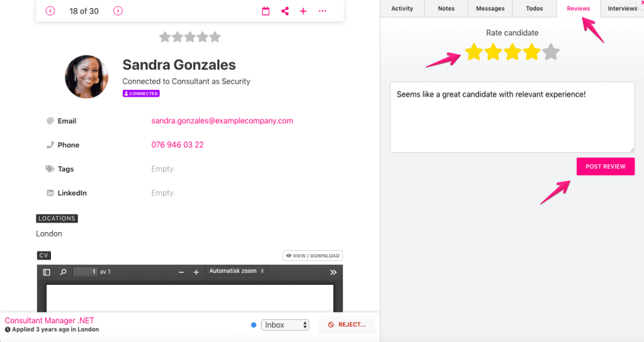The width and height of the screenshot is (644, 342).
Task: Click the share icon
Action: coord(285,11)
